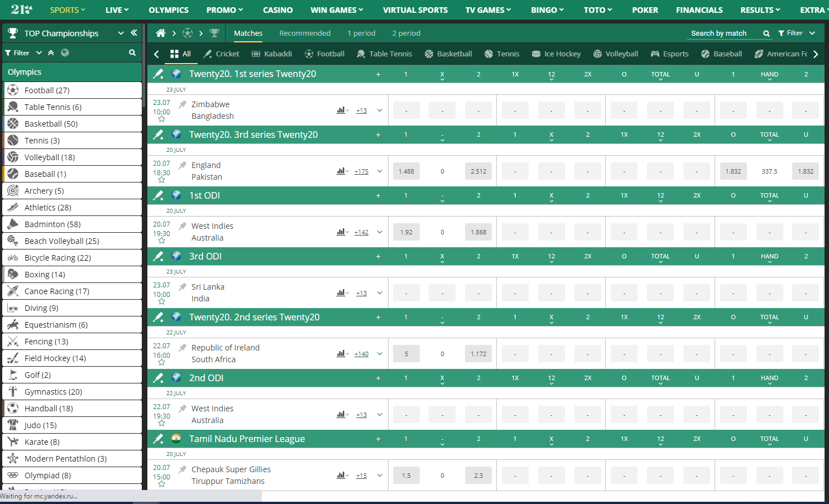Click India flag icon of Tamil Nadu Premier League

coord(176,438)
